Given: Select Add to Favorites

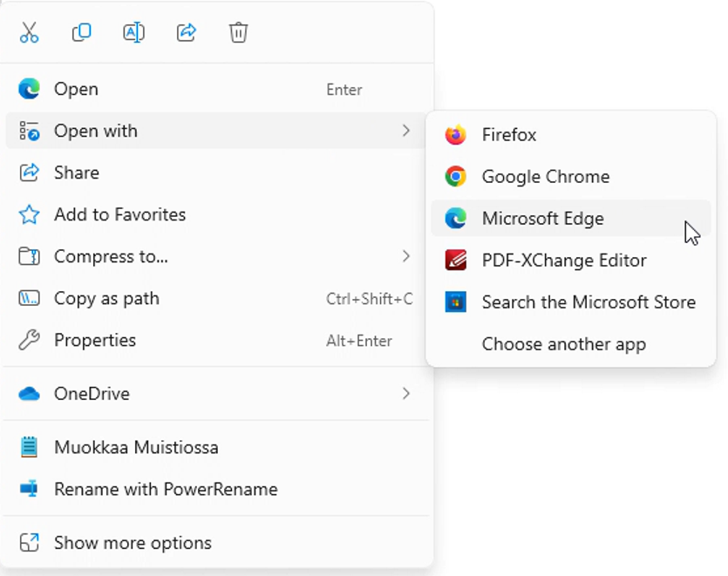Looking at the screenshot, I should tap(119, 214).
